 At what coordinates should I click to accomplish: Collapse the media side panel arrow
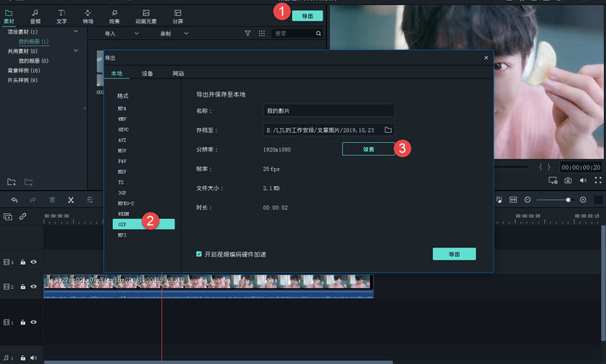84,109
